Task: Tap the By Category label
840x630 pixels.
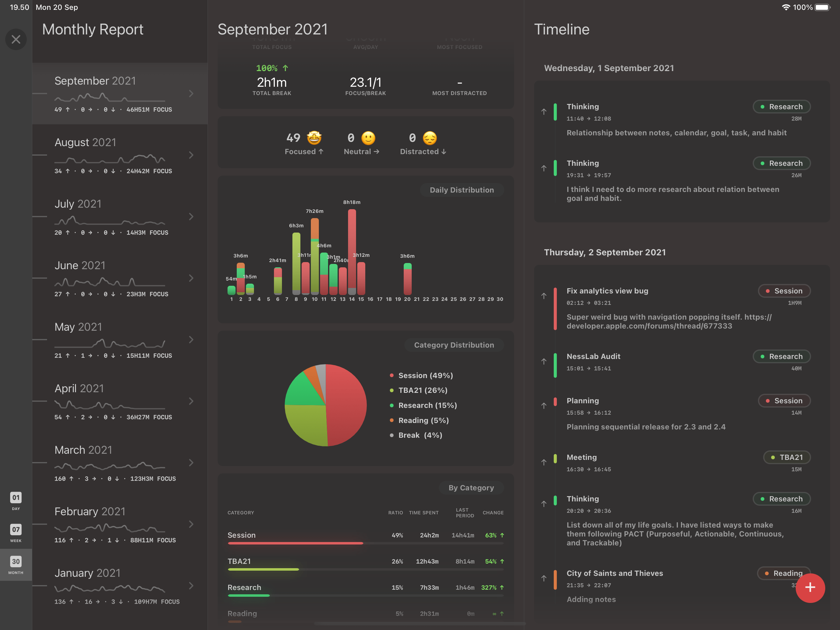Action: (x=471, y=488)
